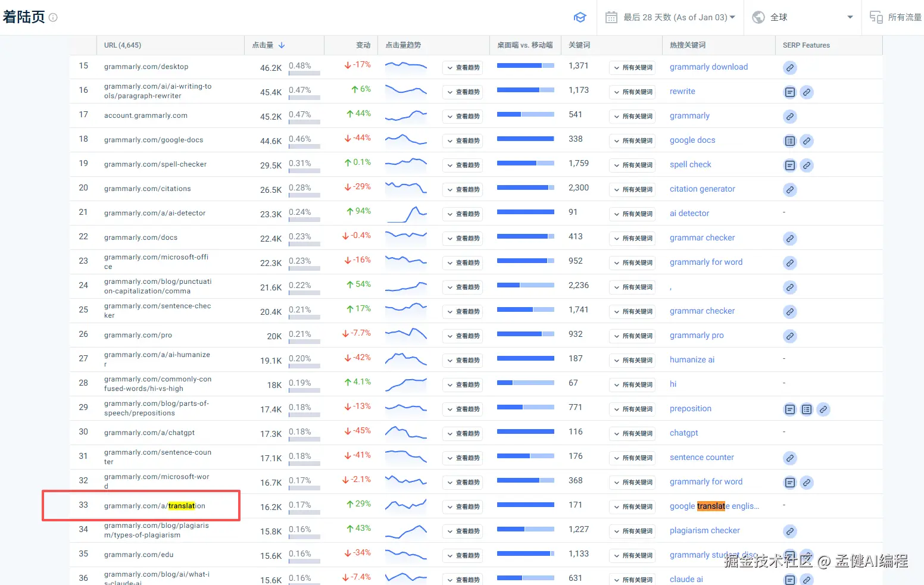924x585 pixels.
Task: Click the desktop vs mobile bar for hi-vs-high row
Action: pos(526,383)
